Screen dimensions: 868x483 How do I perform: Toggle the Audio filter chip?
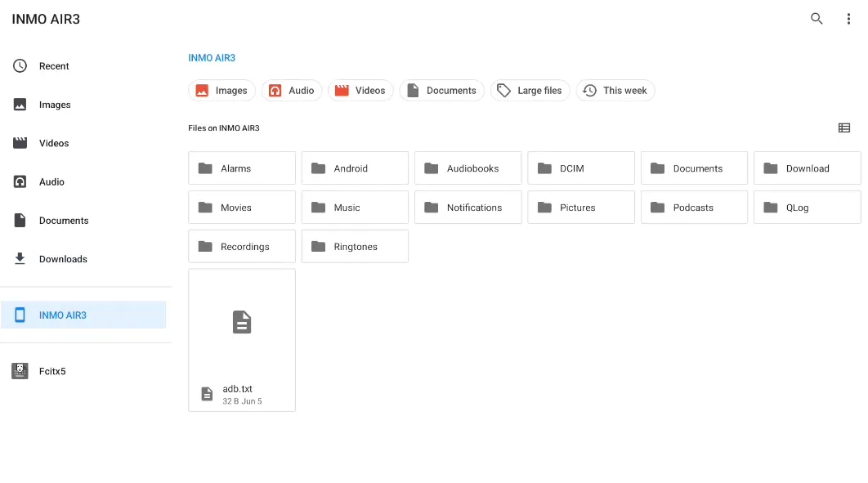click(292, 91)
